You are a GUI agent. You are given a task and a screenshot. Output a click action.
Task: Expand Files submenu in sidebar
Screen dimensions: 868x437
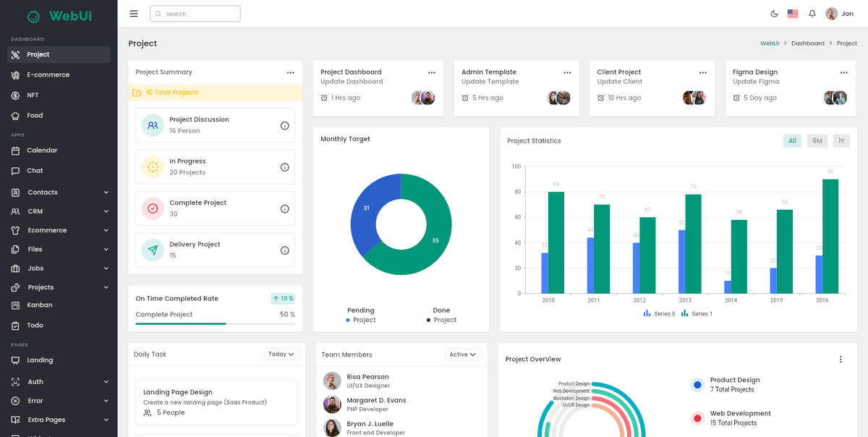(59, 249)
